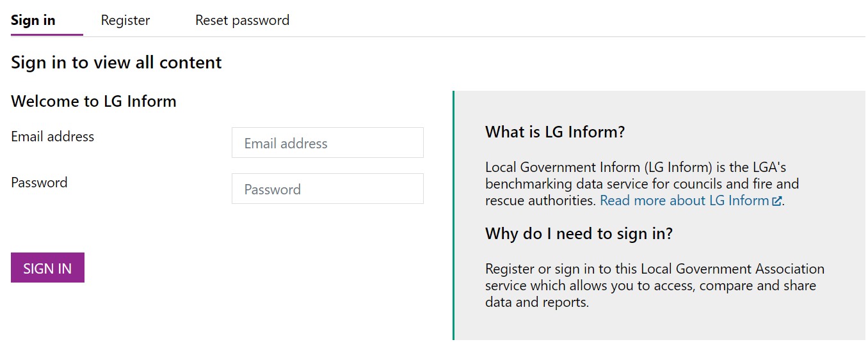Click the 'Email address' field label
The image size is (868, 342).
click(x=52, y=137)
